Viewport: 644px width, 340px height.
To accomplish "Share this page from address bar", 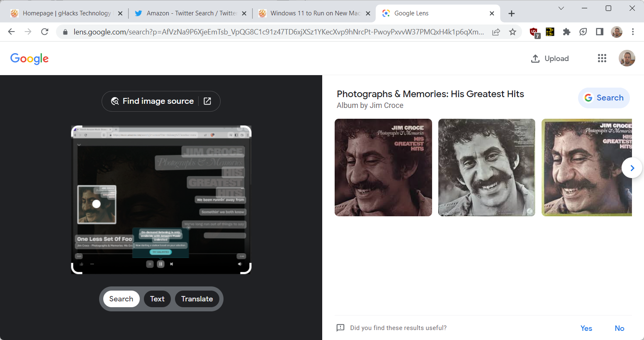I will [496, 32].
